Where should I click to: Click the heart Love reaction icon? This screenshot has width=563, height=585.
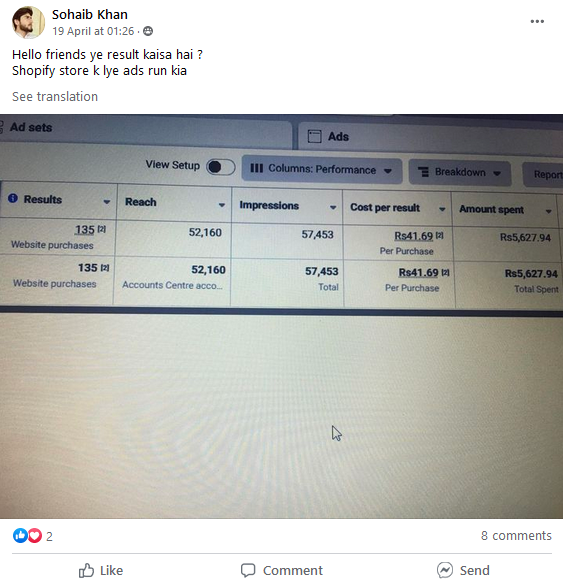[35, 535]
